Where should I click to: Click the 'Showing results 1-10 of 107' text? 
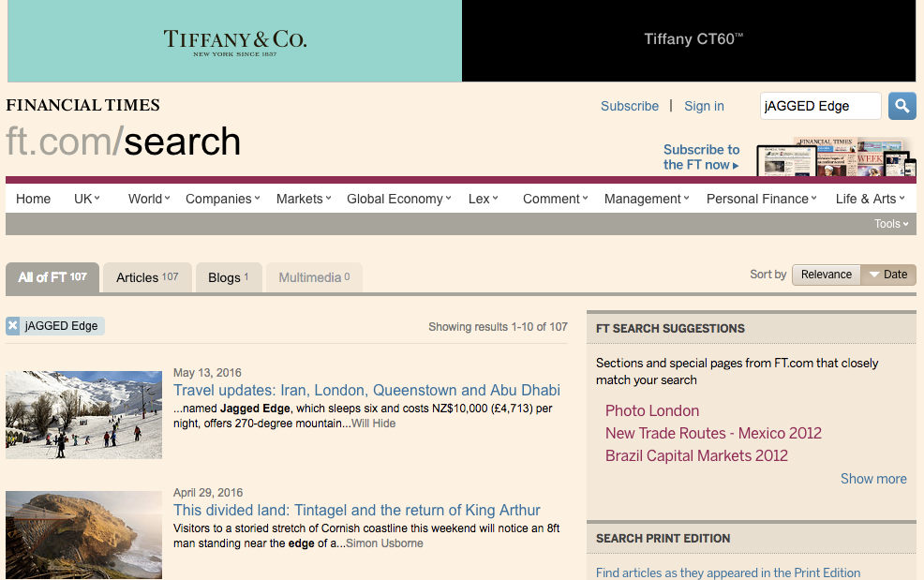tap(498, 327)
